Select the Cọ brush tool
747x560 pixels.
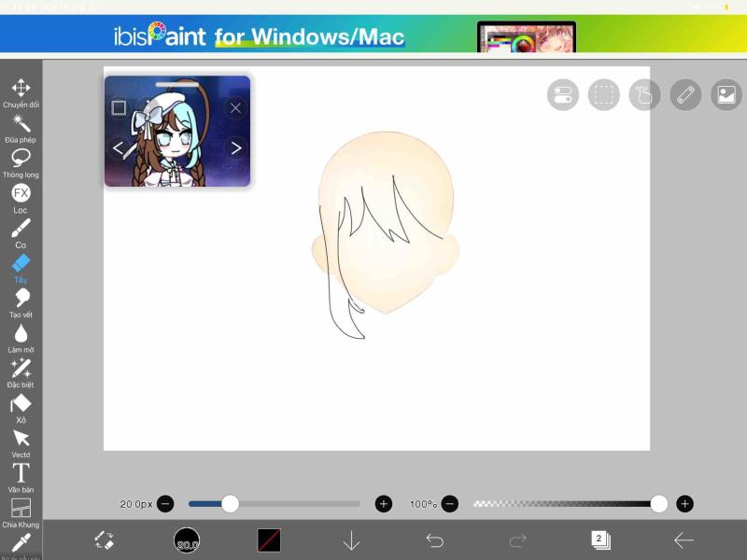(x=19, y=228)
